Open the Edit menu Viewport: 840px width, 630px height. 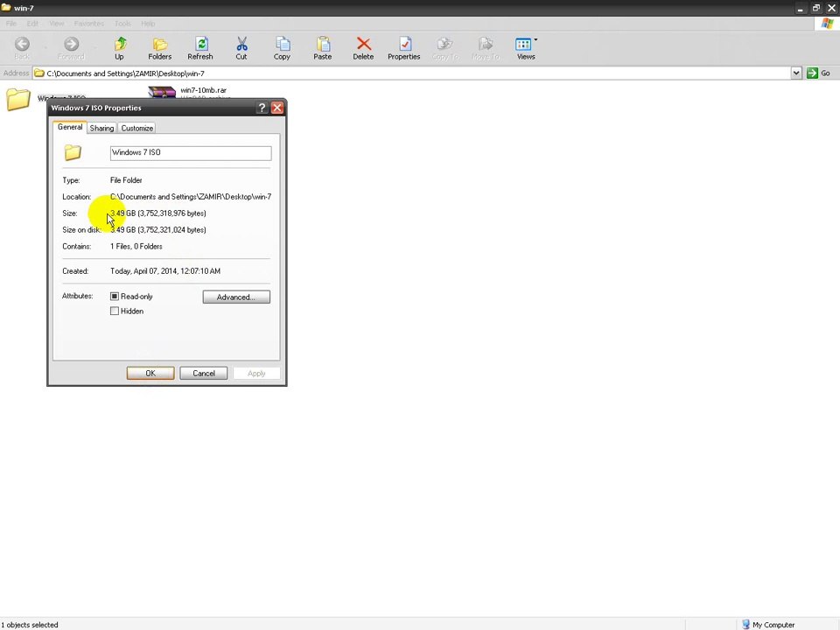coord(32,24)
